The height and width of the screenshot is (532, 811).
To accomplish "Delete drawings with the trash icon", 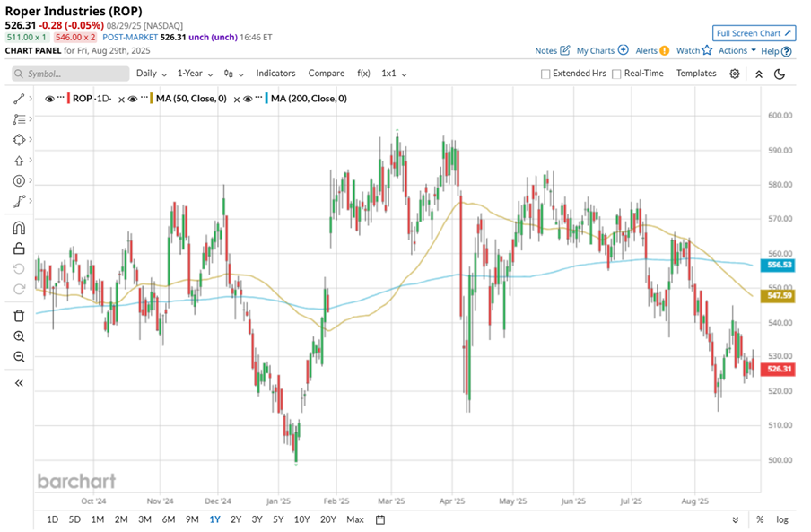I will pyautogui.click(x=19, y=316).
